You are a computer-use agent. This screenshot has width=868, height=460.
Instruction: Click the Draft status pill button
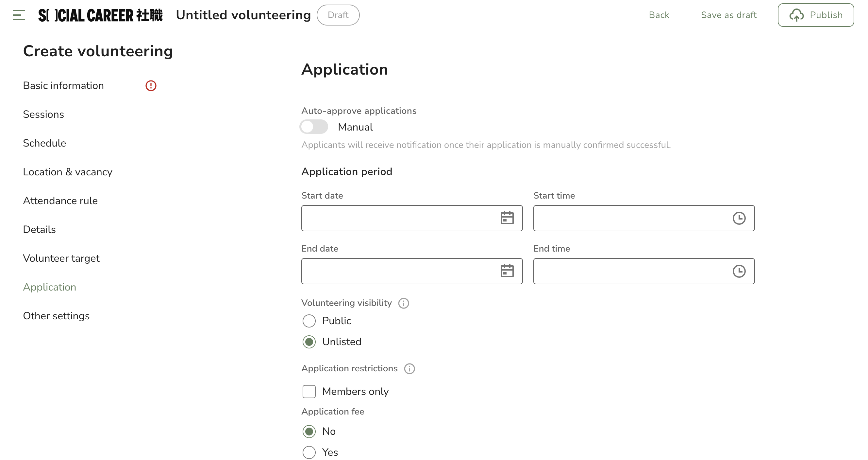[338, 14]
